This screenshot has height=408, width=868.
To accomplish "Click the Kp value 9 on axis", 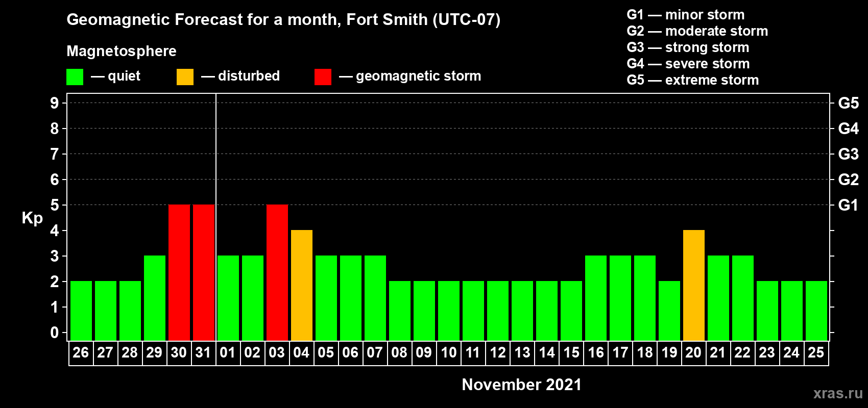I will point(55,103).
